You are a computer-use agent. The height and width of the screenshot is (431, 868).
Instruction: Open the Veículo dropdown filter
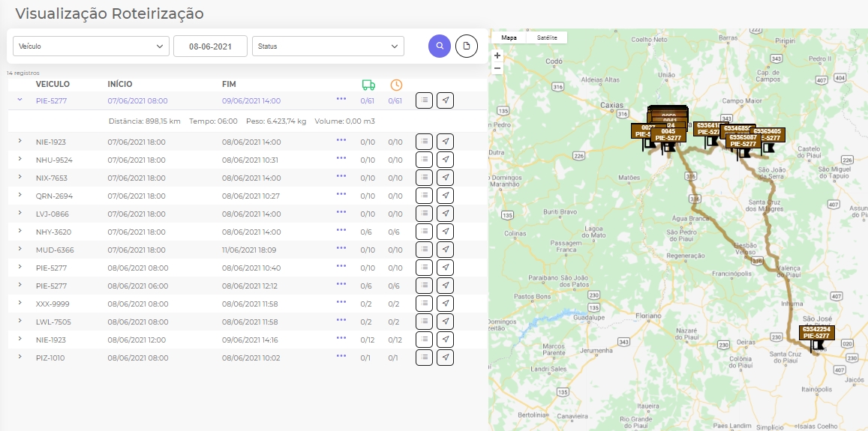(91, 46)
